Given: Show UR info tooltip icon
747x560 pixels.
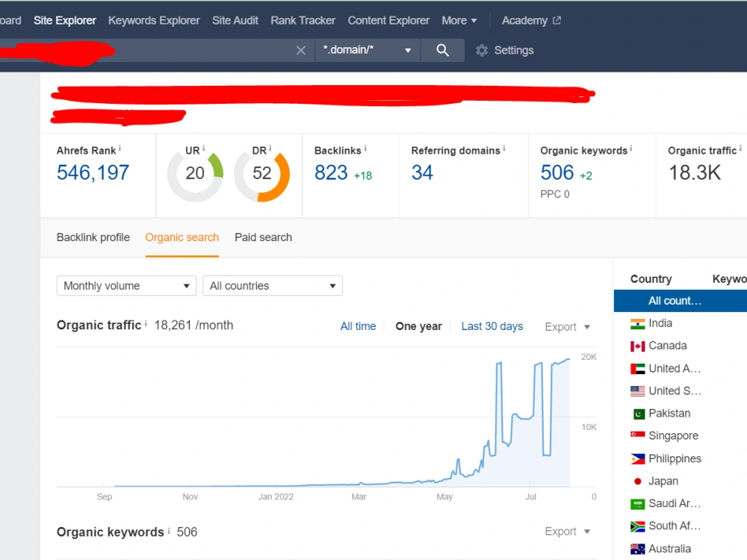Looking at the screenshot, I should pyautogui.click(x=203, y=149).
